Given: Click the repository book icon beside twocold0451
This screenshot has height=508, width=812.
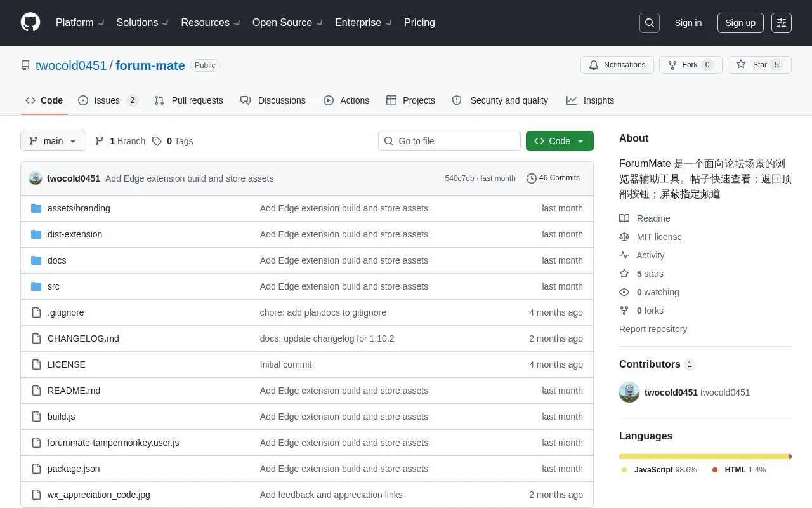Looking at the screenshot, I should [x=25, y=65].
